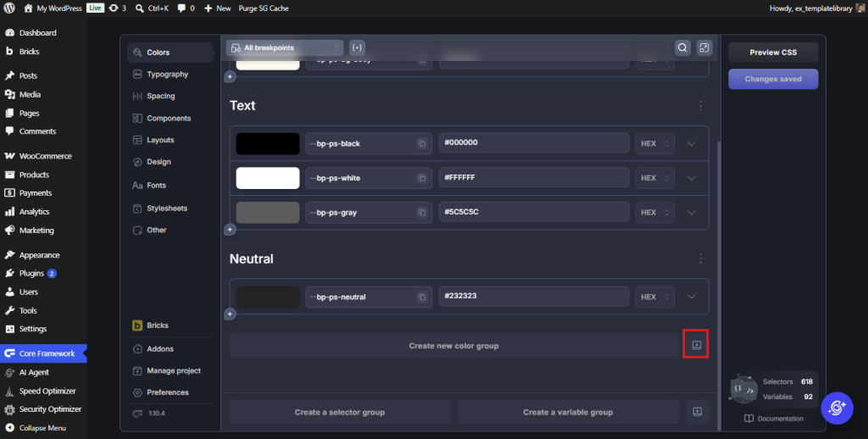
Task: Select the Colors section
Action: tap(170, 53)
